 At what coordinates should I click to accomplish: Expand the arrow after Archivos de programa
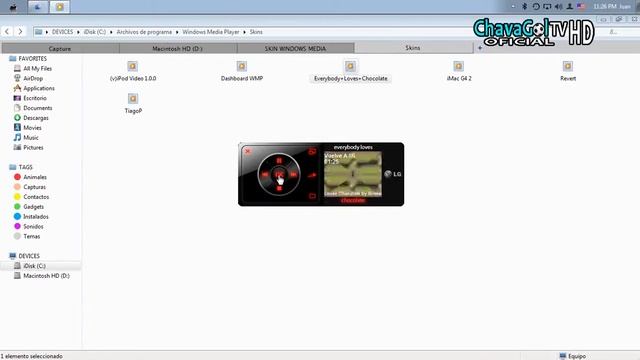tap(177, 32)
